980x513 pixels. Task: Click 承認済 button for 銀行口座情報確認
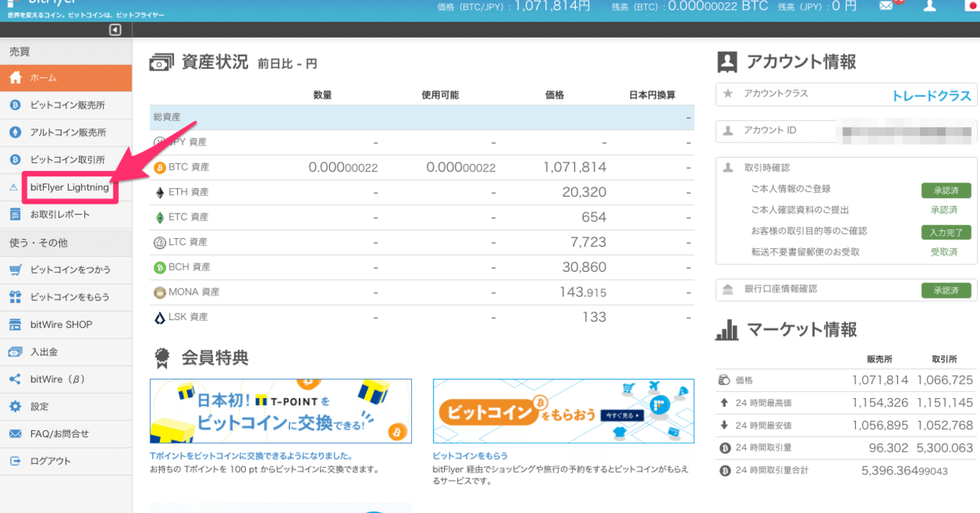[946, 291]
